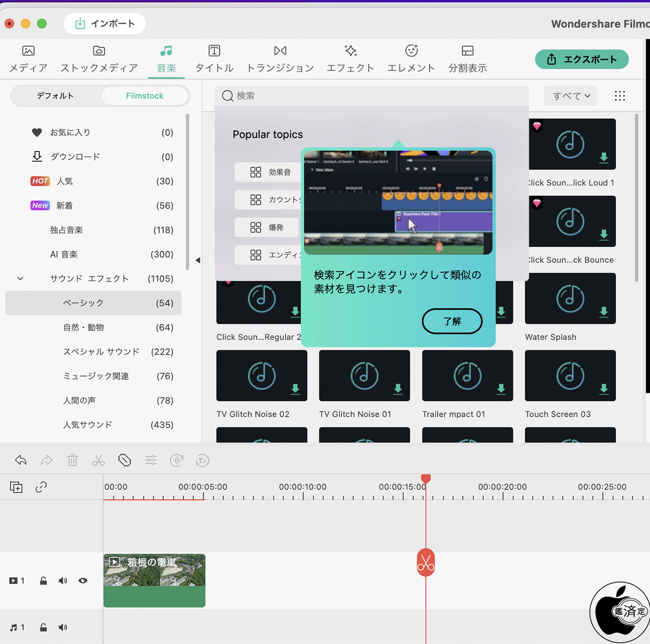Screen dimensions: 650x644
Task: Click the trash delete icon in toolbar
Action: [x=73, y=460]
